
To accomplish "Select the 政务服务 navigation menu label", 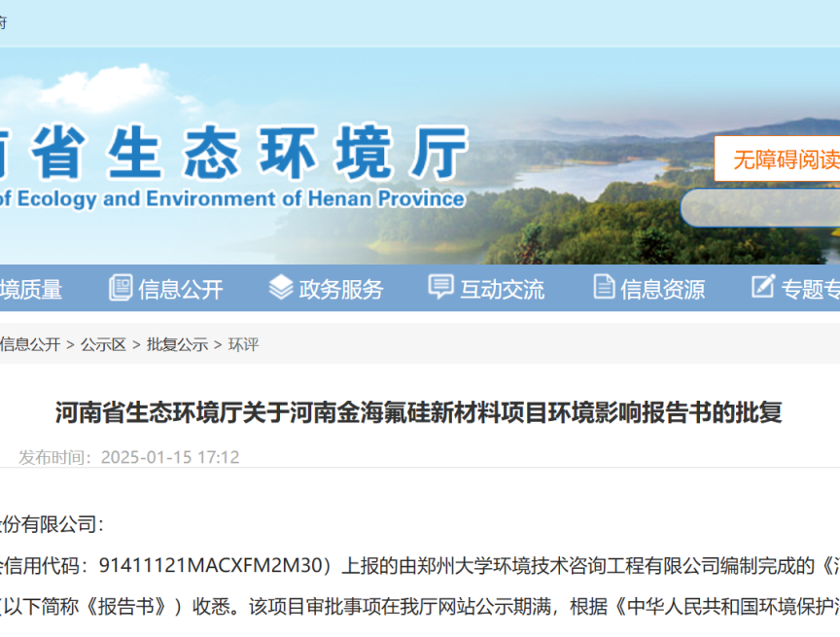I will coord(341,289).
